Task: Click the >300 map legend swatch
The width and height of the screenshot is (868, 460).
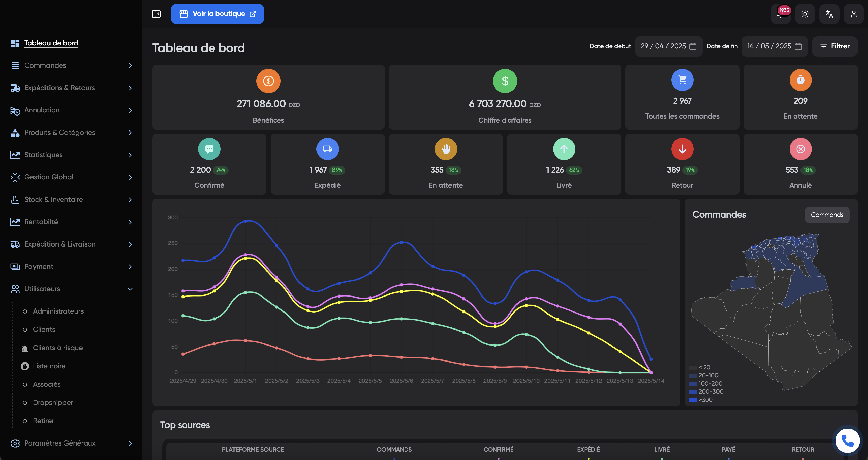Action: click(692, 400)
